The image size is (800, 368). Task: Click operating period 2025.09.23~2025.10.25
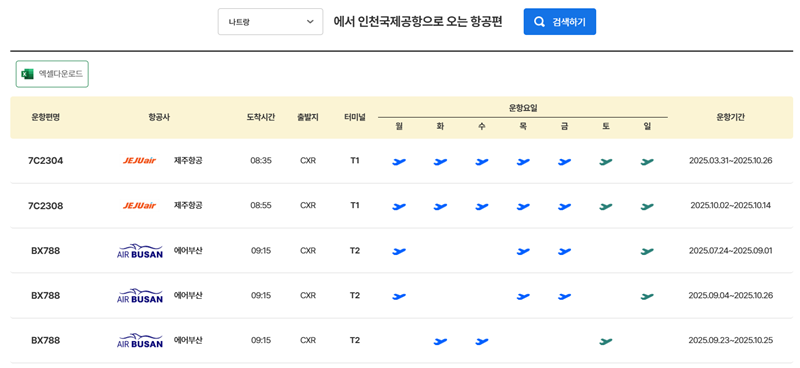tap(730, 340)
